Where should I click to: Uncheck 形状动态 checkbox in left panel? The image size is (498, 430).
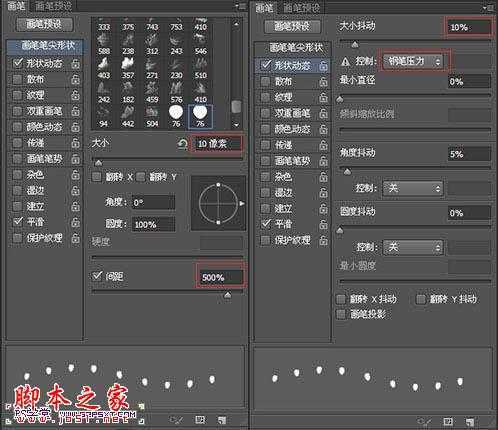tap(18, 63)
